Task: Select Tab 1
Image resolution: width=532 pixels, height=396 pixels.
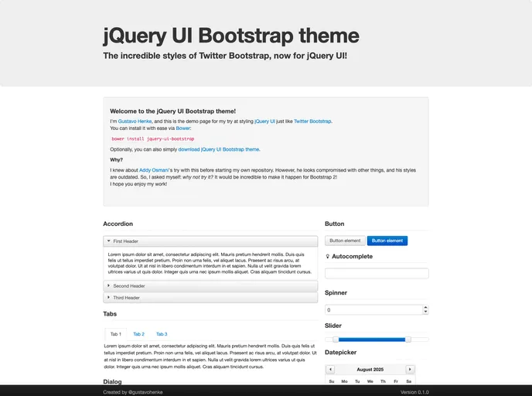Action: 116,334
